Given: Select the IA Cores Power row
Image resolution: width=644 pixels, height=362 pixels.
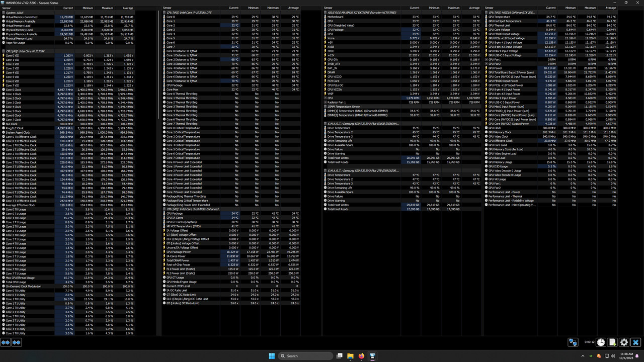Looking at the screenshot, I should pyautogui.click(x=231, y=256).
